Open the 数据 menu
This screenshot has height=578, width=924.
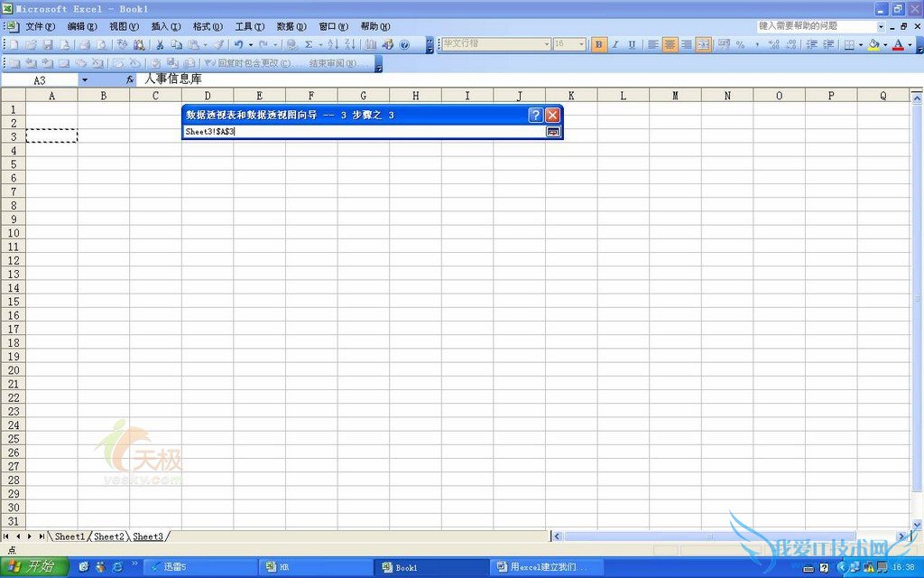pyautogui.click(x=291, y=26)
